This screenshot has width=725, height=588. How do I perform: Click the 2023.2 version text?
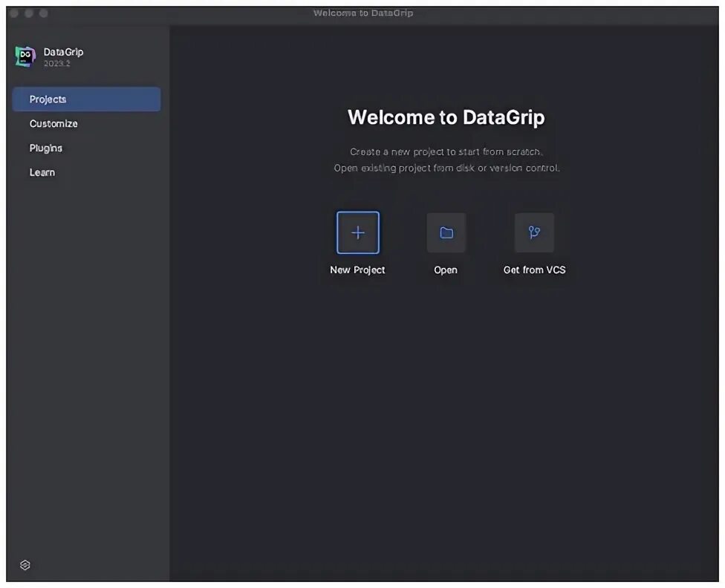pyautogui.click(x=57, y=63)
